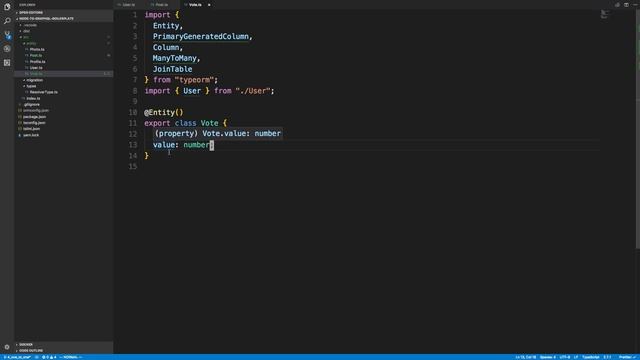Viewport: 640px width, 360px height.
Task: Click the line number 15 in the gutter
Action: pyautogui.click(x=133, y=167)
